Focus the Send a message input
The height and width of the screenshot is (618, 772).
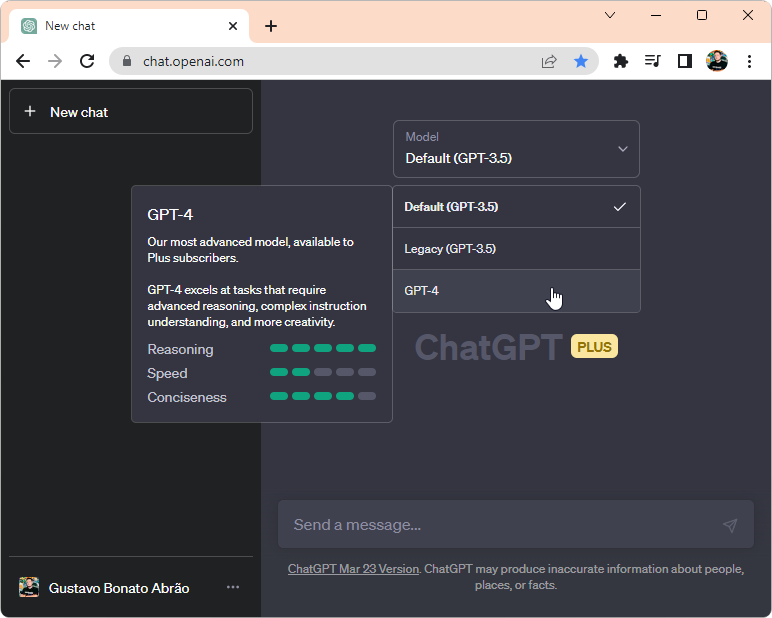pos(516,524)
